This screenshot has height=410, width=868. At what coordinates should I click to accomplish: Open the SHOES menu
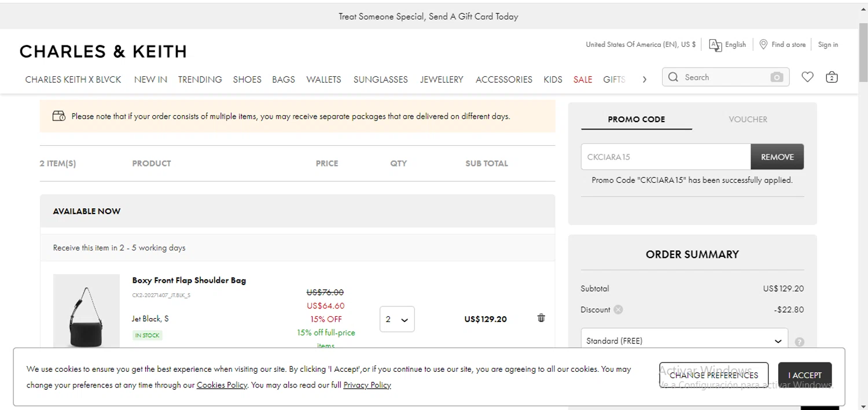click(x=247, y=79)
